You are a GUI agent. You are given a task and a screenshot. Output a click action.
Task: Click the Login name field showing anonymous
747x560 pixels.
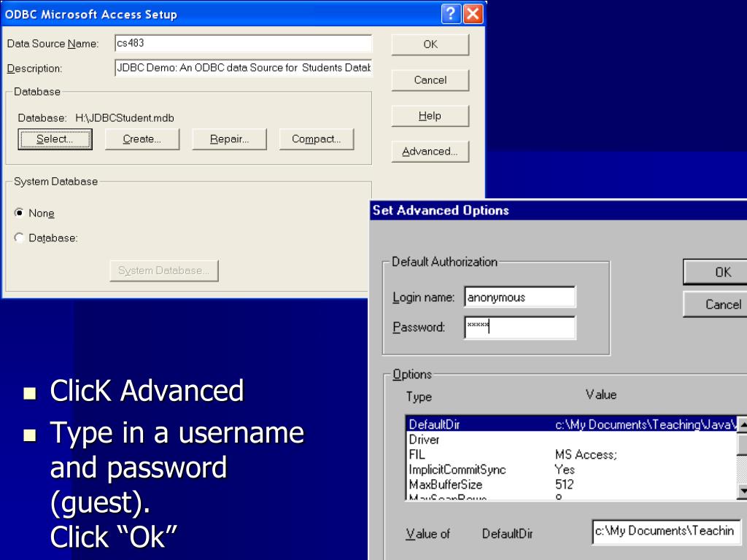tap(519, 297)
